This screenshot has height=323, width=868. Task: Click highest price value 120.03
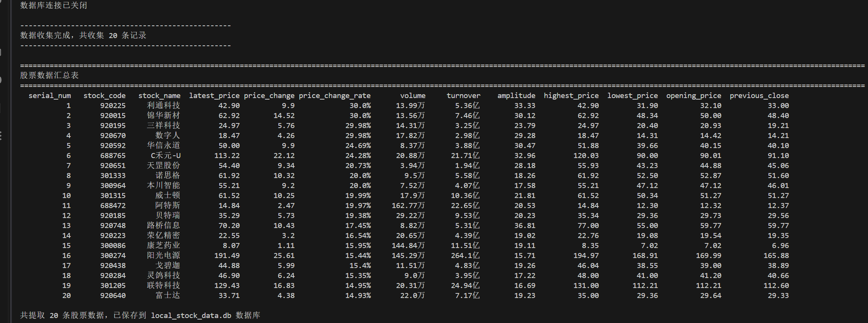(586, 155)
